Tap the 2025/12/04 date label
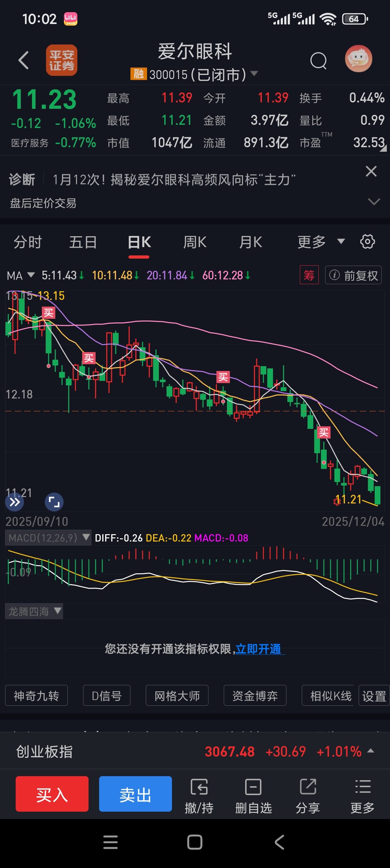390x868 pixels. tap(353, 521)
